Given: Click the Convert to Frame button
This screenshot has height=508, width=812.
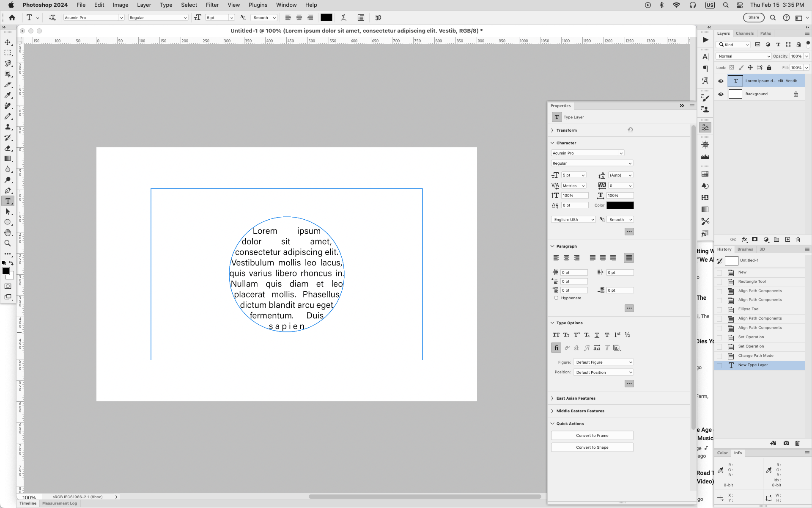Looking at the screenshot, I should click(592, 435).
